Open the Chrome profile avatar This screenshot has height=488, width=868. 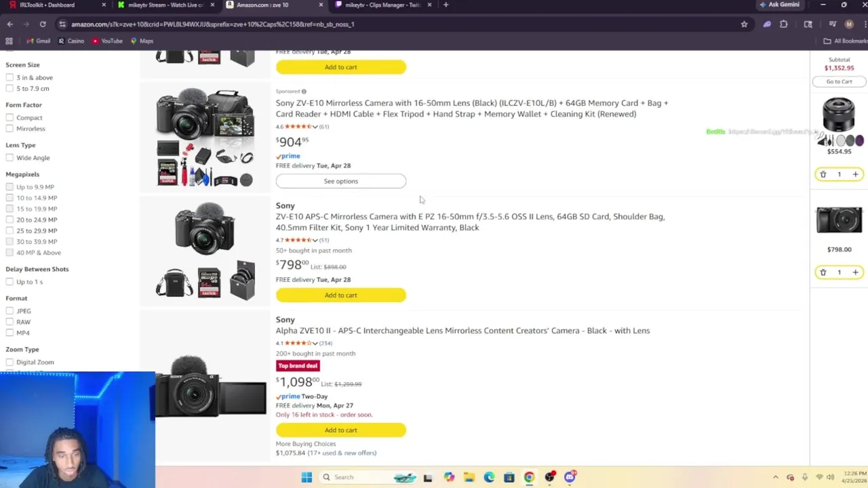point(849,24)
